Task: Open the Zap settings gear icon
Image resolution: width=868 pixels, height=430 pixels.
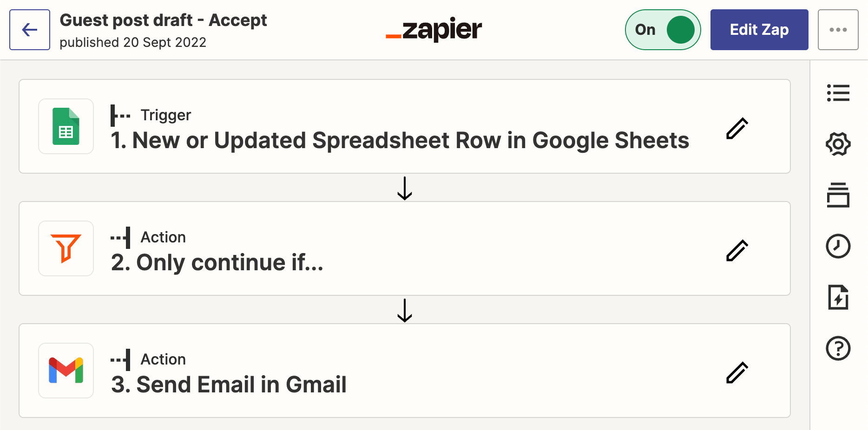Action: 838,144
